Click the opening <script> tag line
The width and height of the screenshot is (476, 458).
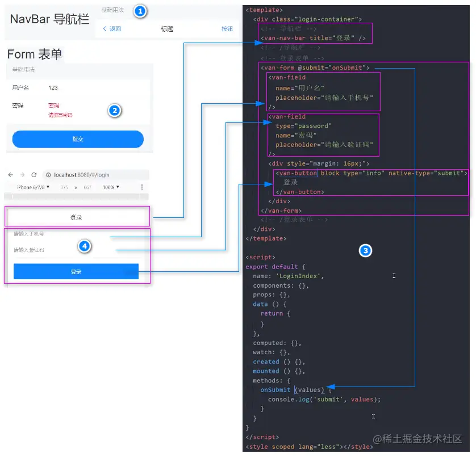260,257
